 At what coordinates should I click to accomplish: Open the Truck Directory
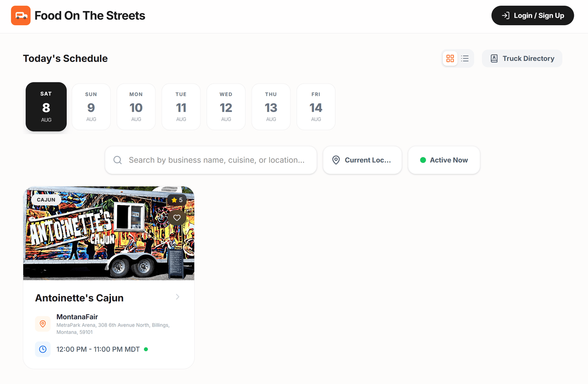tap(522, 59)
